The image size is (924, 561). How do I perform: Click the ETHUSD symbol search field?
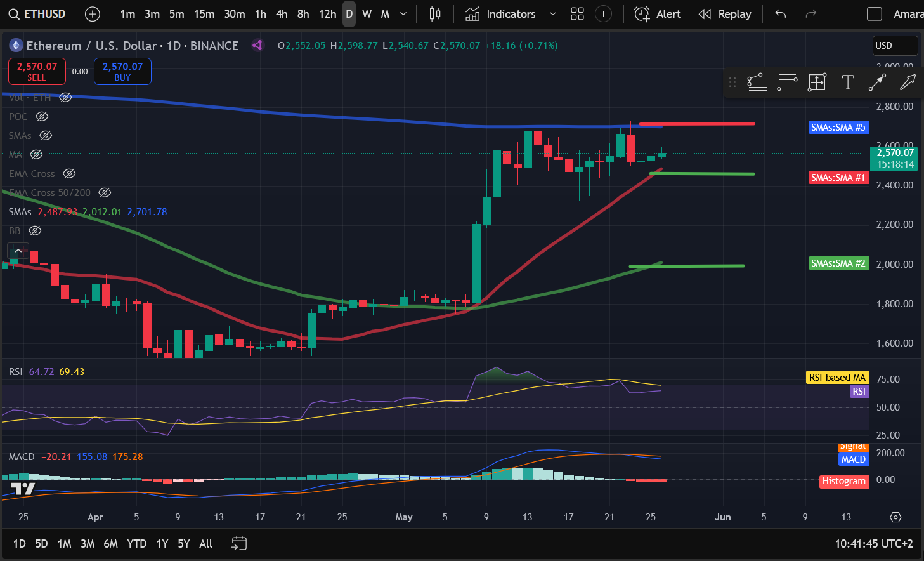pos(37,14)
